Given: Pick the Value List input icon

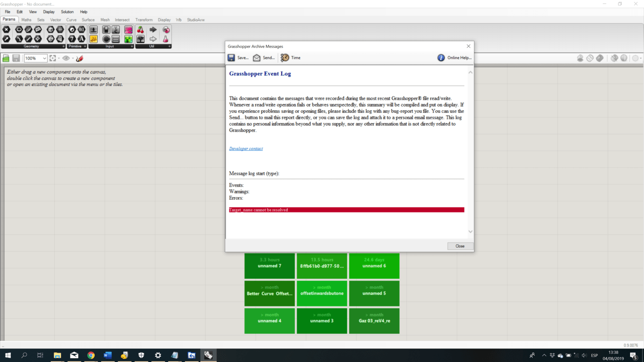Looking at the screenshot, I should 116,39.
